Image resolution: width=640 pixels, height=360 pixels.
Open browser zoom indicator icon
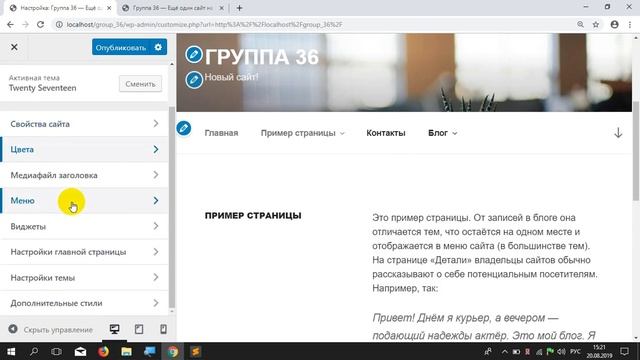pos(580,24)
